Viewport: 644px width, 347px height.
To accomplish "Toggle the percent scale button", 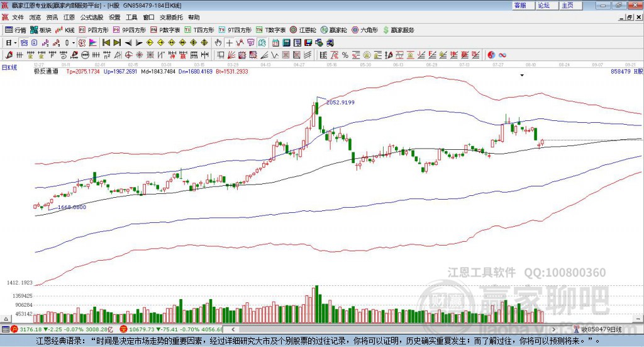I will coord(345,55).
